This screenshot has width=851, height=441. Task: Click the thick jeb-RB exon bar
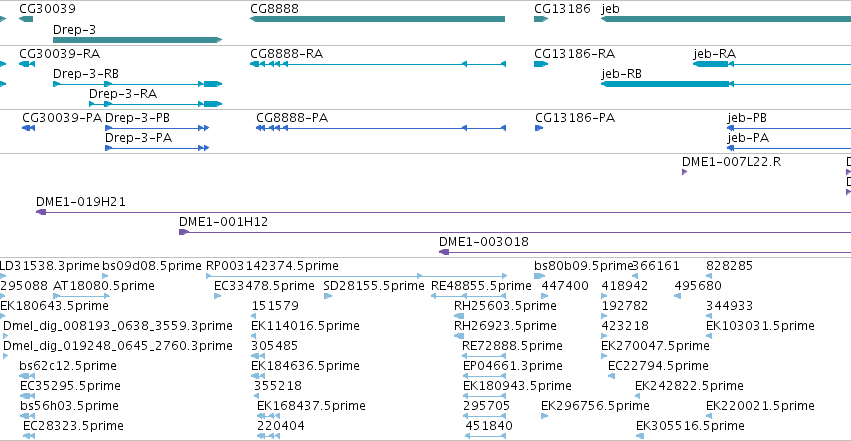pyautogui.click(x=665, y=84)
